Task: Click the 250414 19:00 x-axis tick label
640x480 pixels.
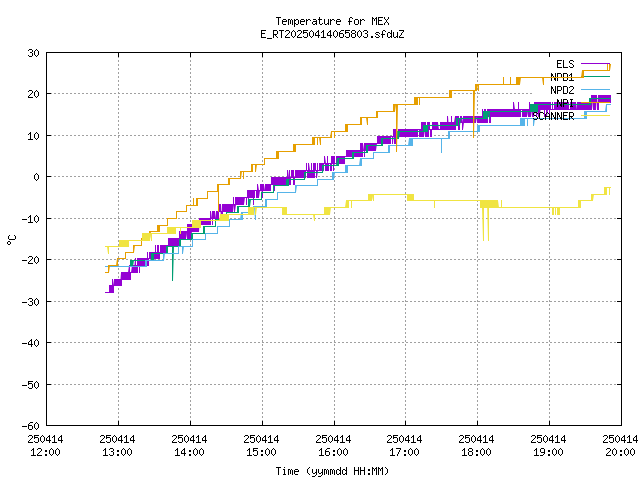Action: click(548, 445)
